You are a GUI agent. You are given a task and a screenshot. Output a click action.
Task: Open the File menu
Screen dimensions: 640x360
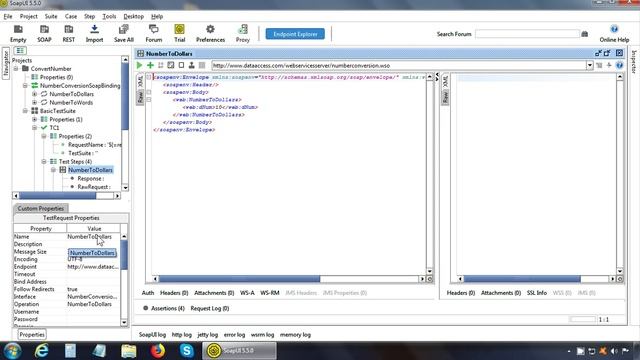click(8, 16)
